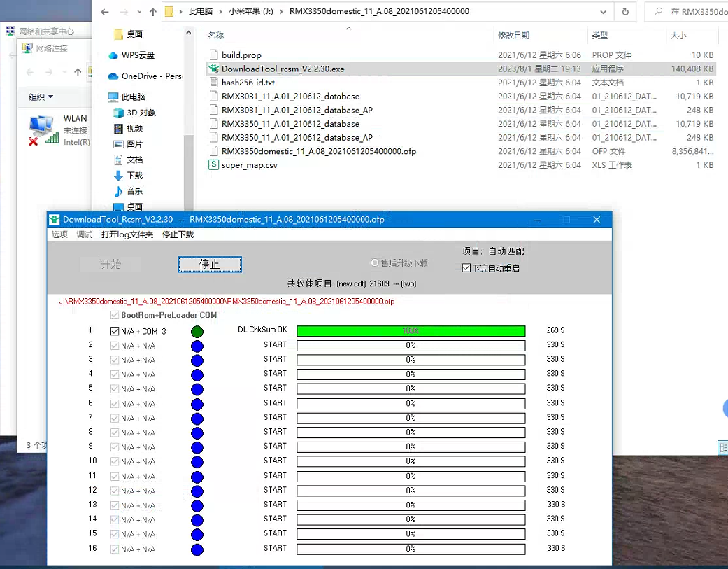Toggle the port 8 N/A + N/A checkbox
The width and height of the screenshot is (728, 569).
115,433
